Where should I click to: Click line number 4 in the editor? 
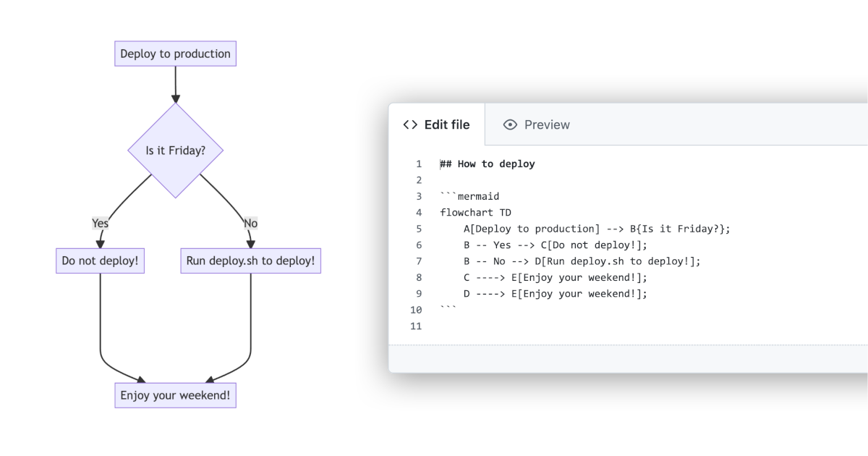click(418, 212)
